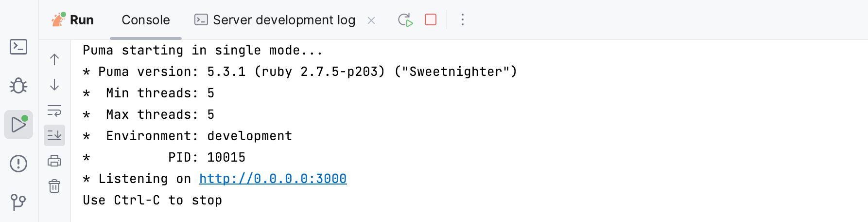Open the Debug tool window
Image resolution: width=868 pixels, height=222 pixels.
[x=18, y=86]
